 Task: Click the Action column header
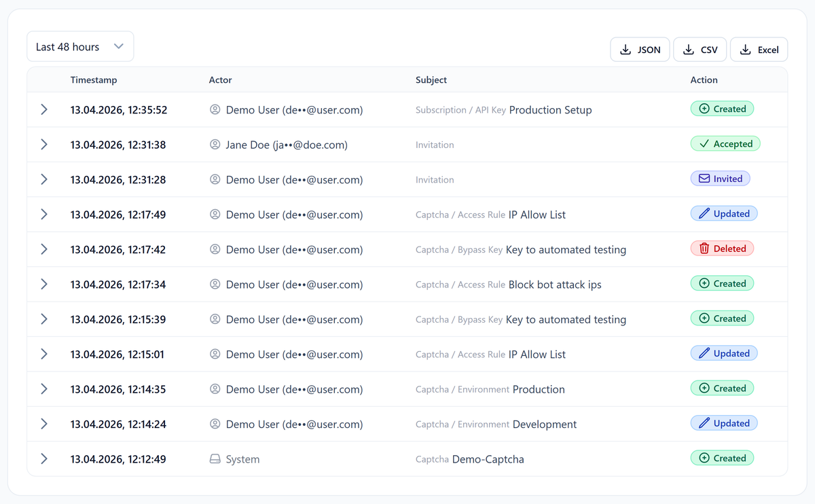pyautogui.click(x=704, y=79)
